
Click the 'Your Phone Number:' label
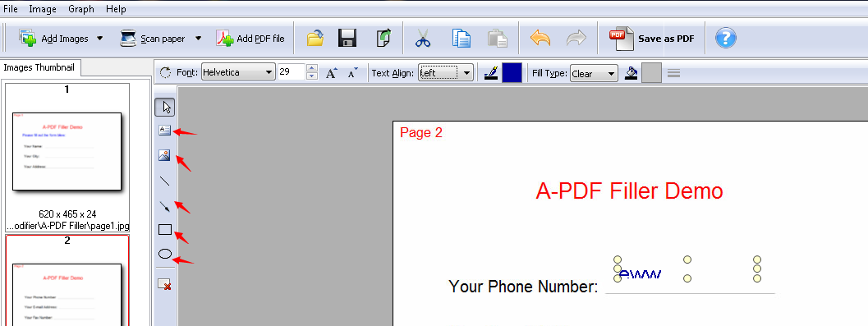coord(523,287)
